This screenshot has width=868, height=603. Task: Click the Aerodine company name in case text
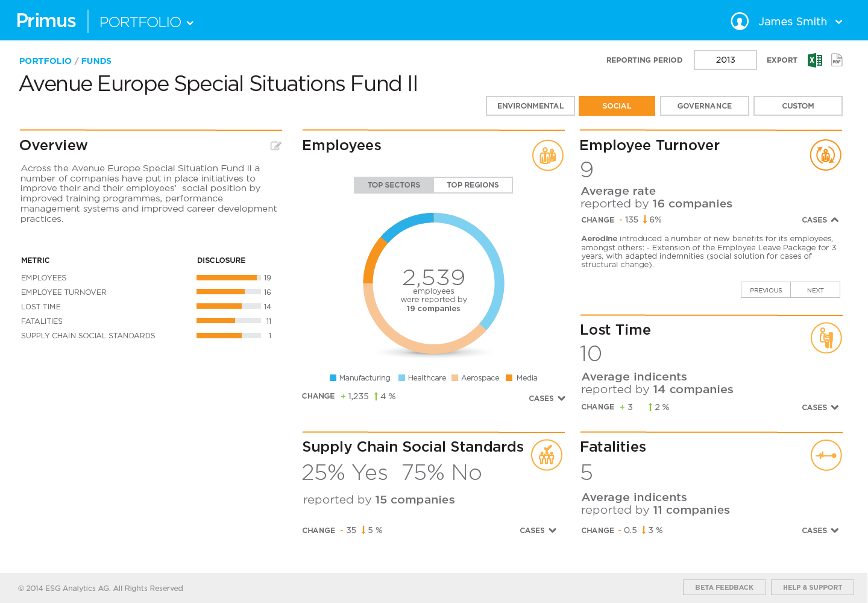[599, 239]
